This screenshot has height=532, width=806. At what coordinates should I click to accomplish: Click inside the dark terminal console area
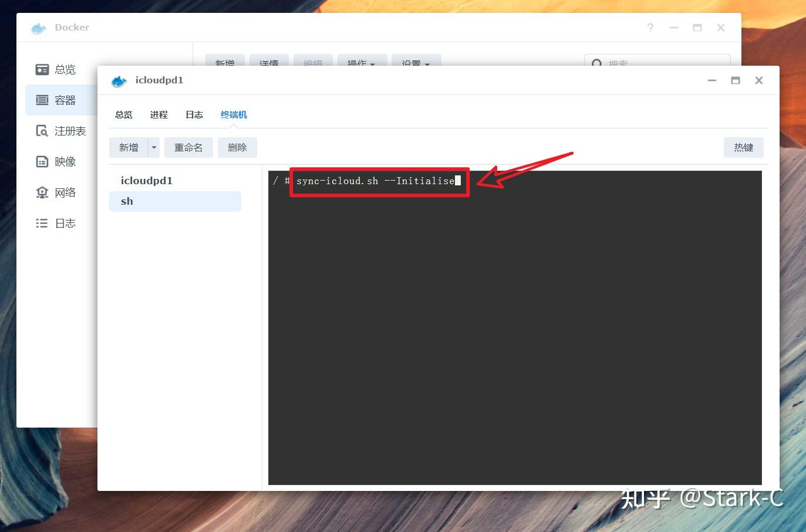(x=515, y=328)
